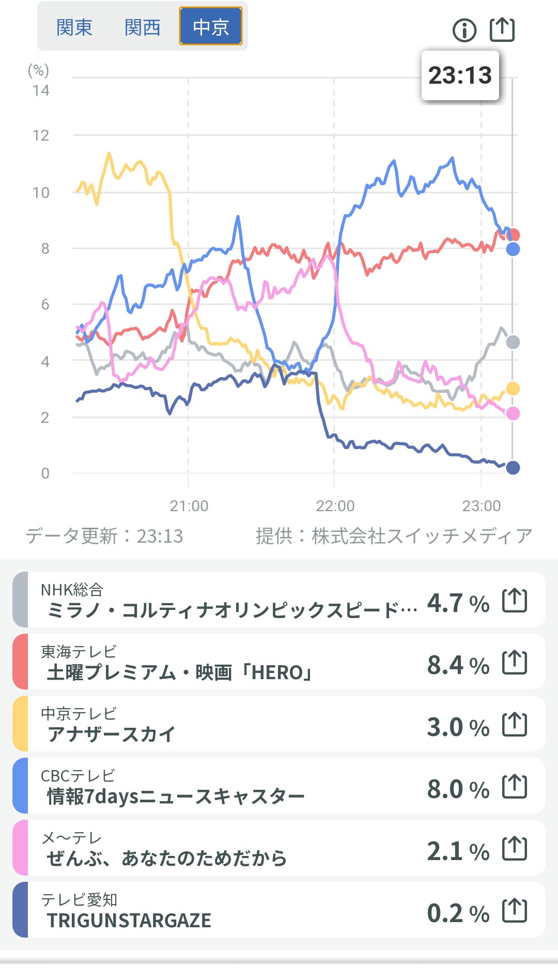Select the 中京 region tab
This screenshot has width=558, height=980.
pyautogui.click(x=211, y=26)
